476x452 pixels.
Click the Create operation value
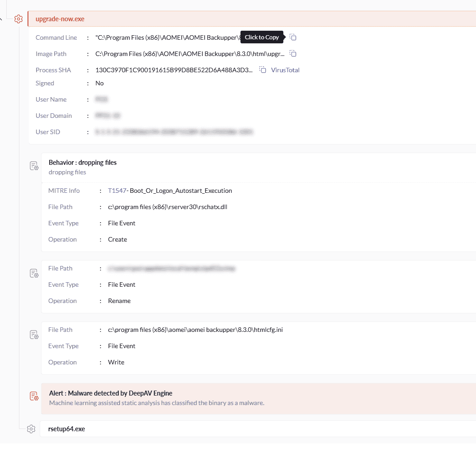coord(117,239)
